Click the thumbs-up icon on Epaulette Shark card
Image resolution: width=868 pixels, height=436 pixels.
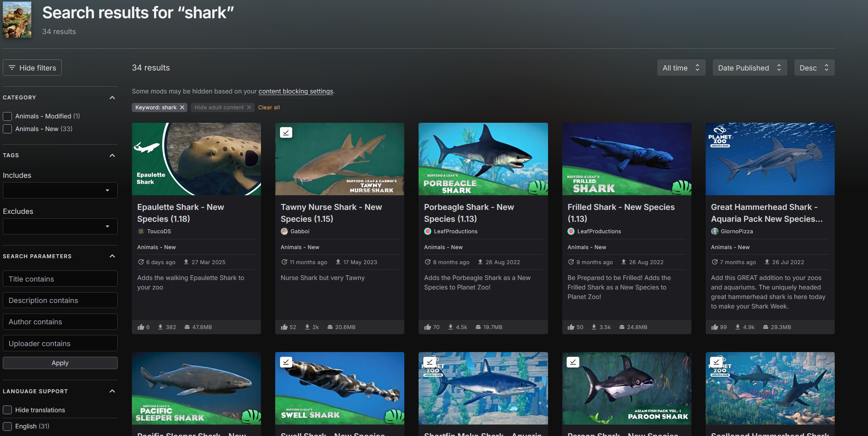(x=141, y=327)
